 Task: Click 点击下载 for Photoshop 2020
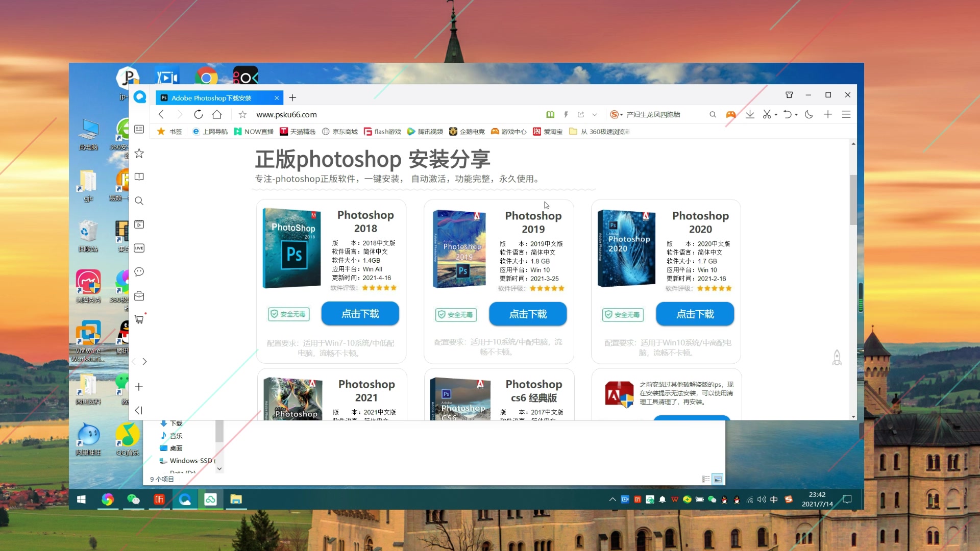[x=695, y=314]
